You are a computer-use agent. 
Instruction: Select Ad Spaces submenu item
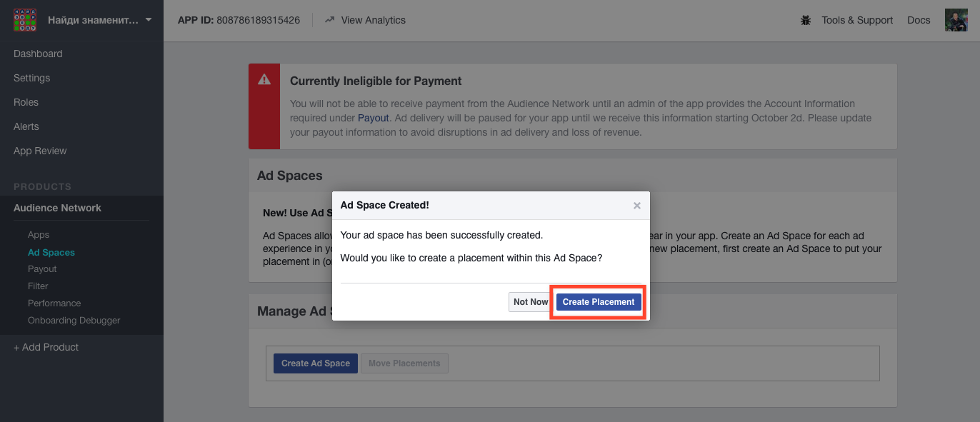(51, 252)
